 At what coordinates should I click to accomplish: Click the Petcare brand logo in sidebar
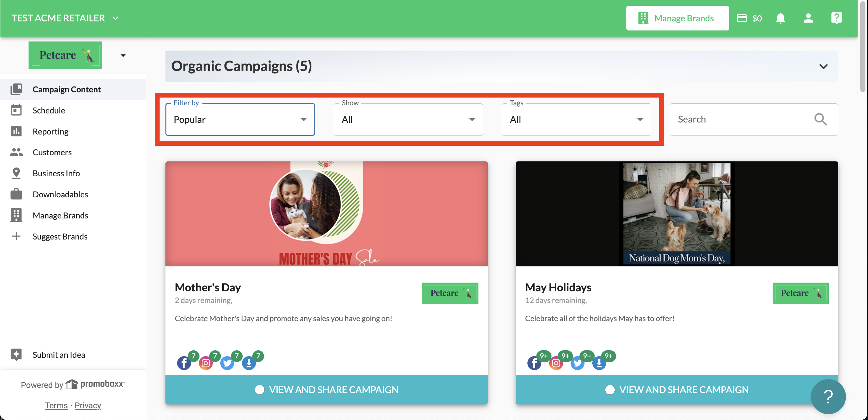(65, 55)
